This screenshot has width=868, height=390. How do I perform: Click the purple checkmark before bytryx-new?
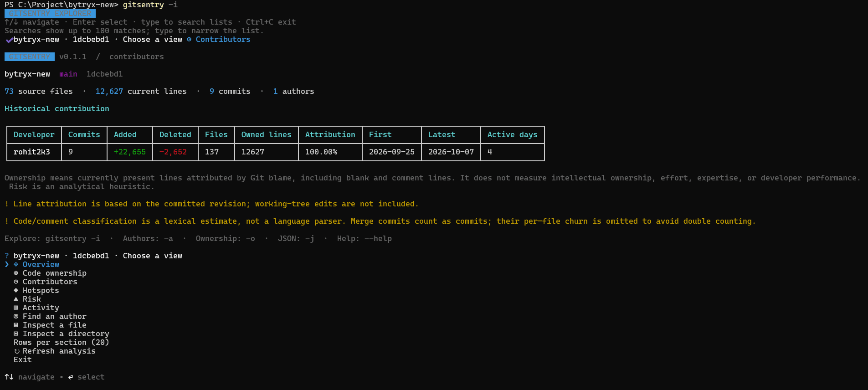[x=9, y=40]
